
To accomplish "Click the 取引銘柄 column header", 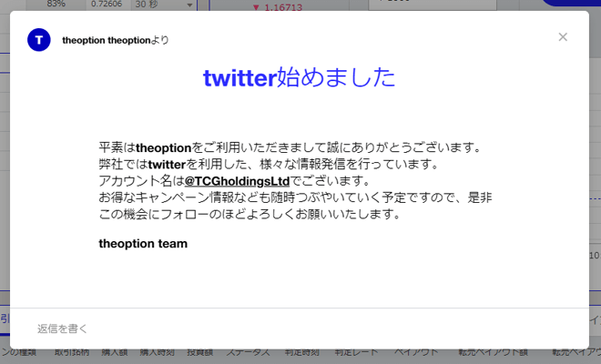I will 72,352.
